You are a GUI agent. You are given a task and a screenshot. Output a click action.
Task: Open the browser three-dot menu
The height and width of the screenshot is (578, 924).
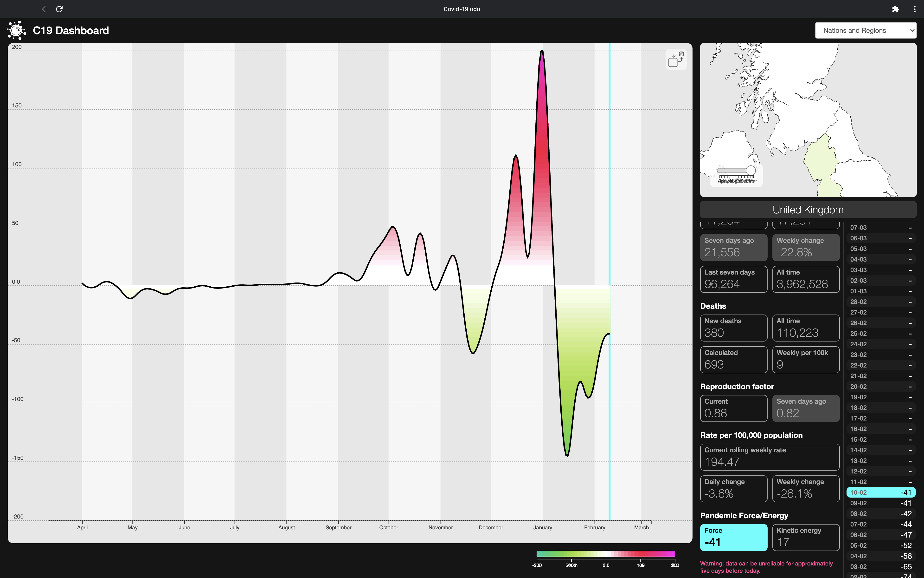pyautogui.click(x=914, y=9)
